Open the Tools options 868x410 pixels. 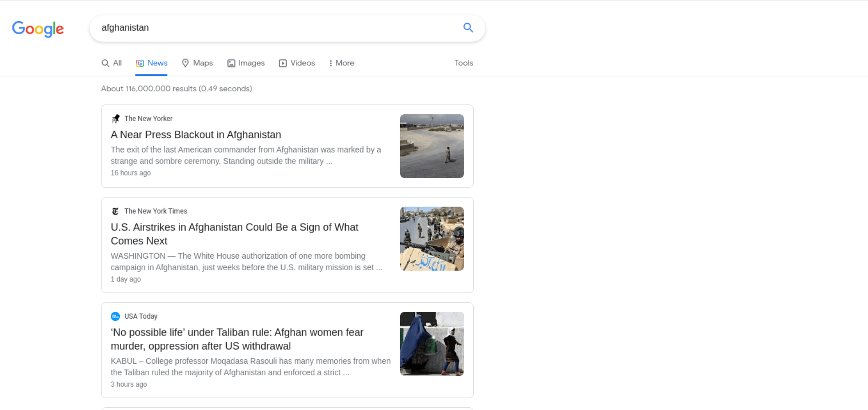464,63
